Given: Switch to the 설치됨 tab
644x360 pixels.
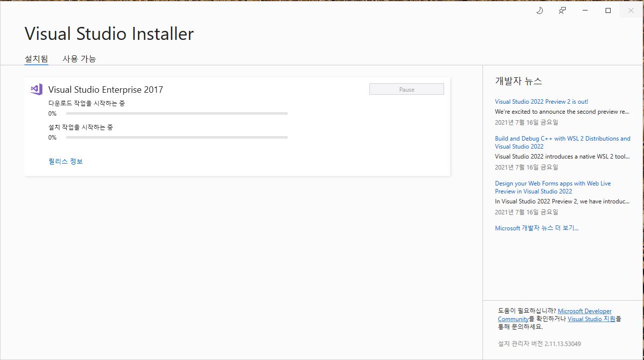Looking at the screenshot, I should pos(36,58).
